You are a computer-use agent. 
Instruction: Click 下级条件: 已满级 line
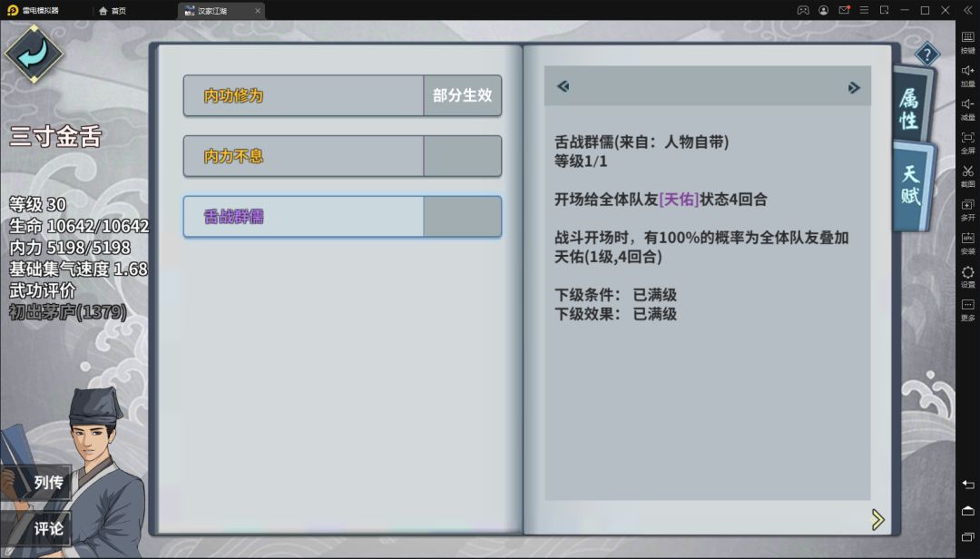[x=615, y=295]
